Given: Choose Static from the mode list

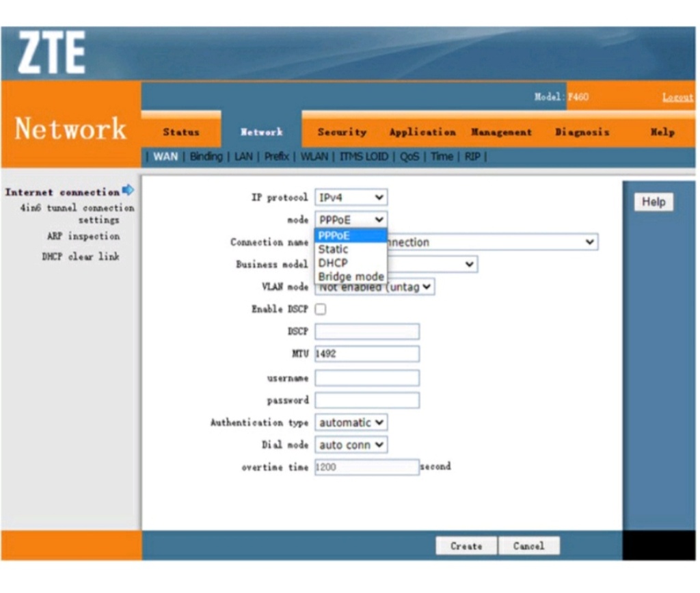Looking at the screenshot, I should coord(351,249).
